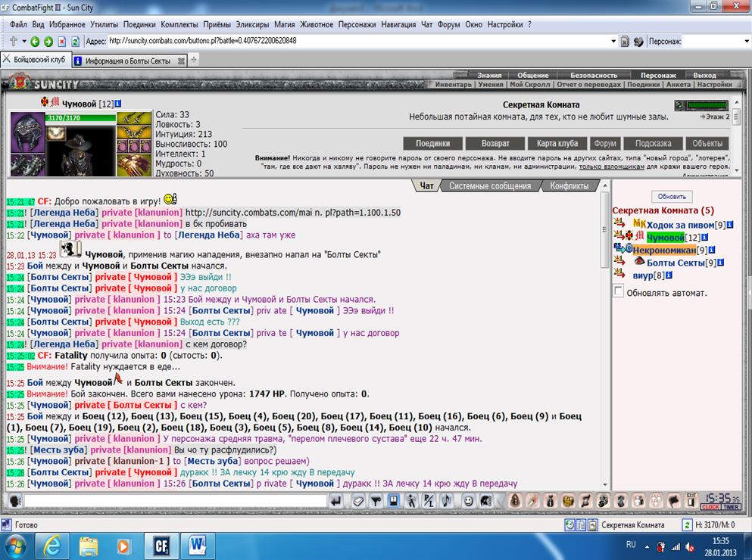
Task: Open the Настройки menu in menu bar
Action: pyautogui.click(x=505, y=24)
